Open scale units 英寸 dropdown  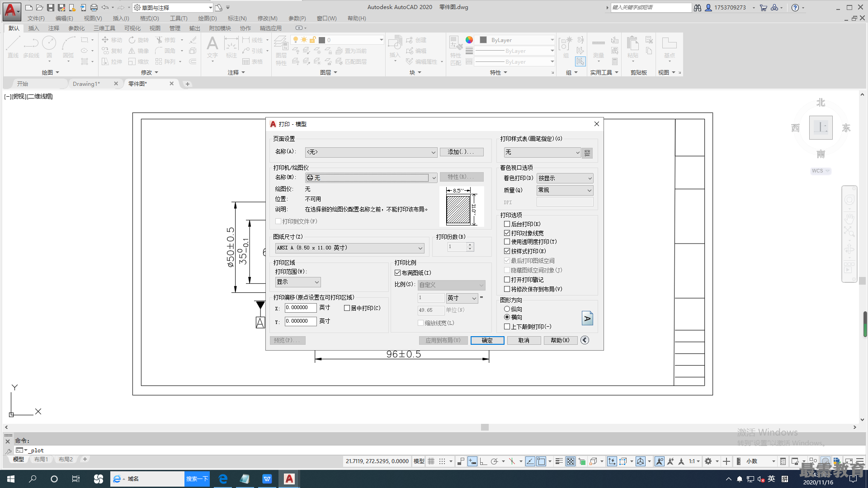462,298
